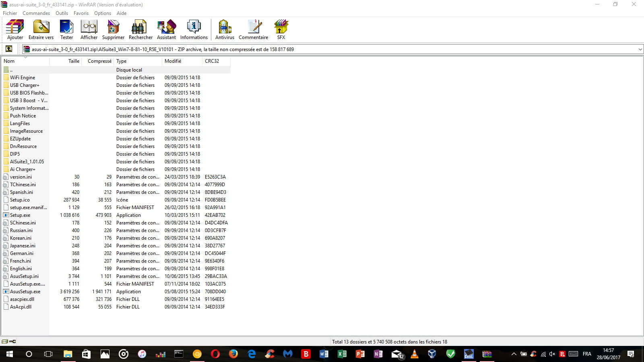Screen dimensions: 644x362
Task: Open the Rechercher binoculars tool
Action: tap(140, 30)
